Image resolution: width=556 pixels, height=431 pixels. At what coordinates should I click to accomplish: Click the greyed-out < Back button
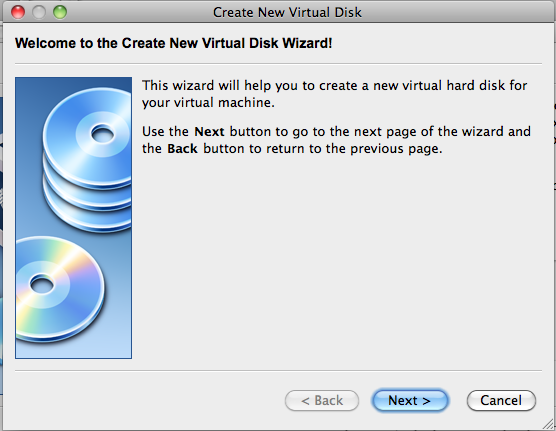pos(322,400)
